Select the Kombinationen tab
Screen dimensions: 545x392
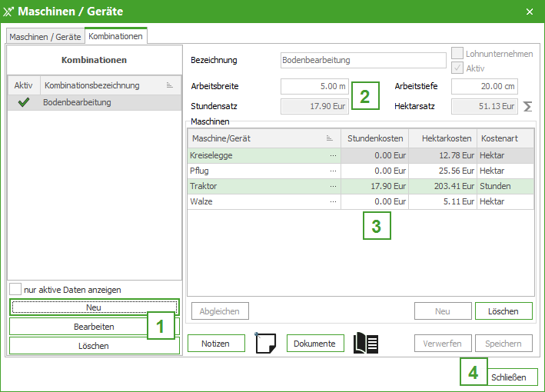115,36
